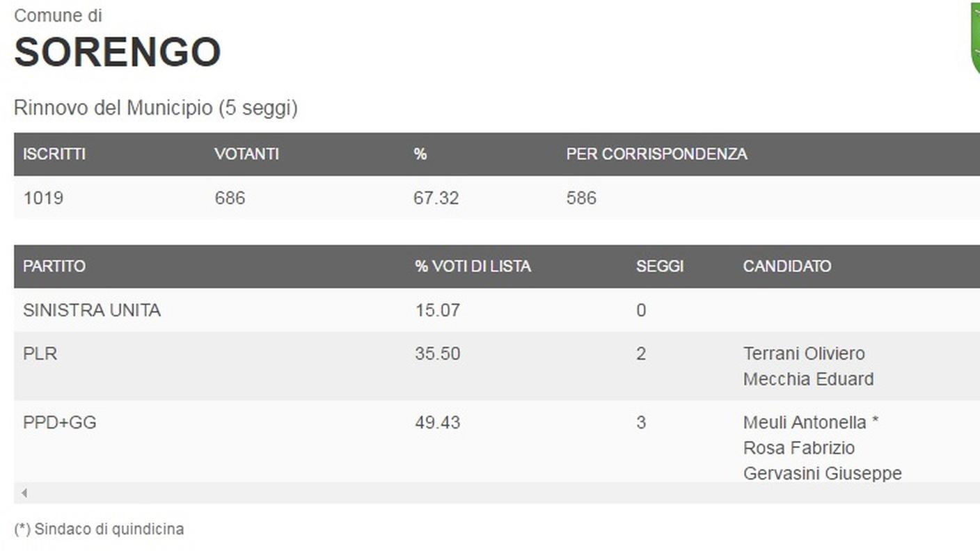Select the SINISTRA UNITA party row
The width and height of the screenshot is (980, 551).
[x=497, y=310]
